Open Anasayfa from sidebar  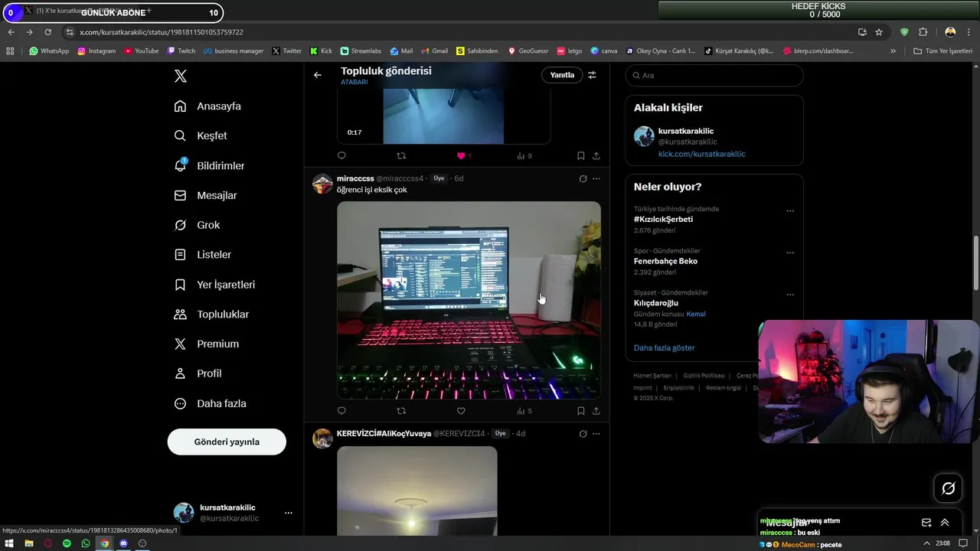(x=207, y=106)
